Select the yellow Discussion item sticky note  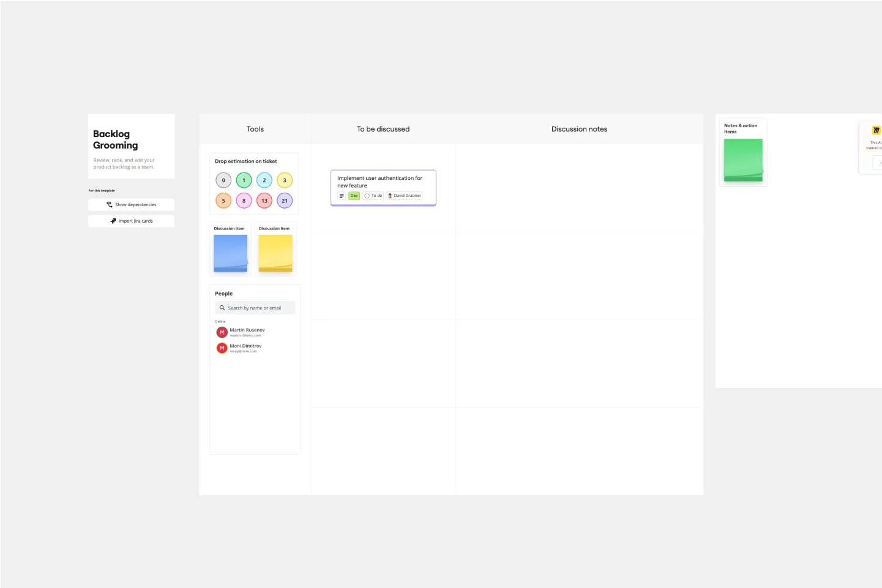[x=275, y=253]
